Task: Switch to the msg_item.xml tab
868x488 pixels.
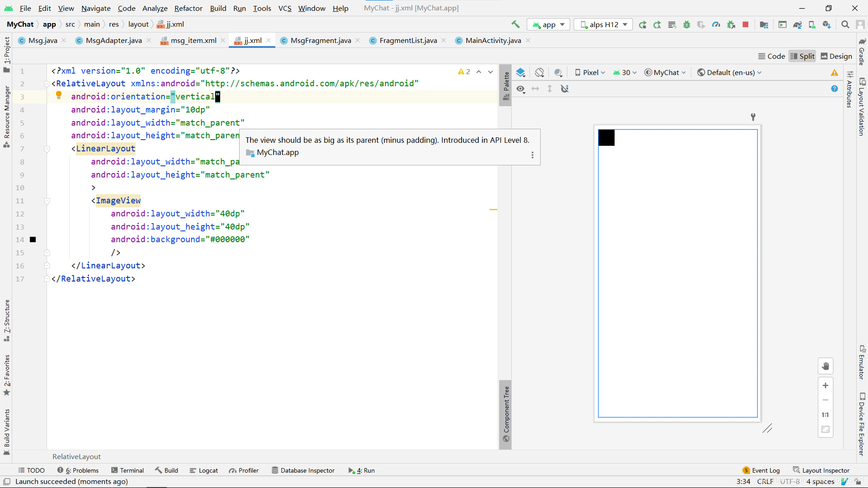Action: [193, 40]
